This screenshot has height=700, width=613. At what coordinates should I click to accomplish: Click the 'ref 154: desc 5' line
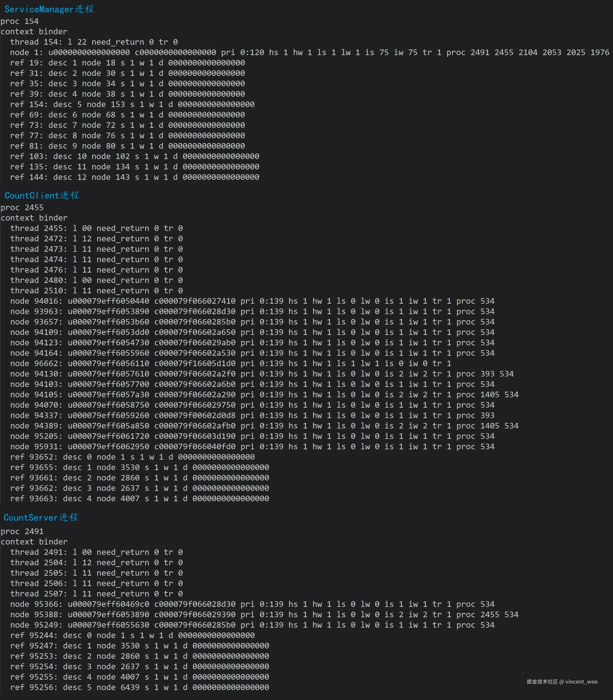coord(132,104)
